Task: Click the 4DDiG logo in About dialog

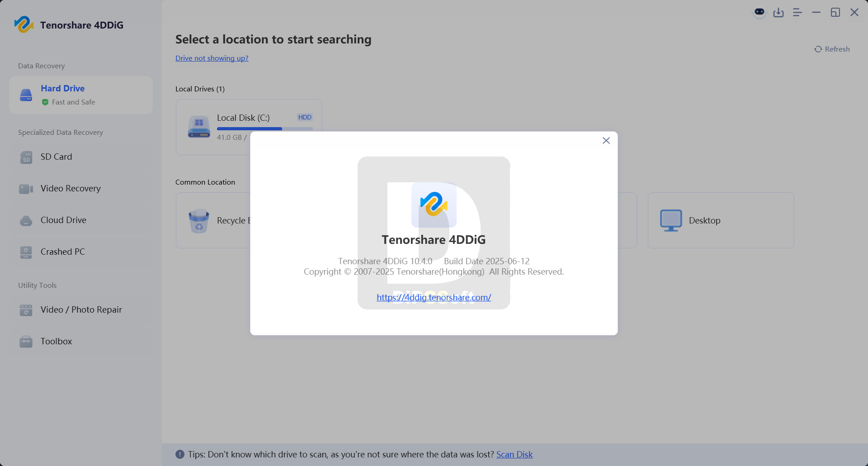Action: [x=434, y=205]
